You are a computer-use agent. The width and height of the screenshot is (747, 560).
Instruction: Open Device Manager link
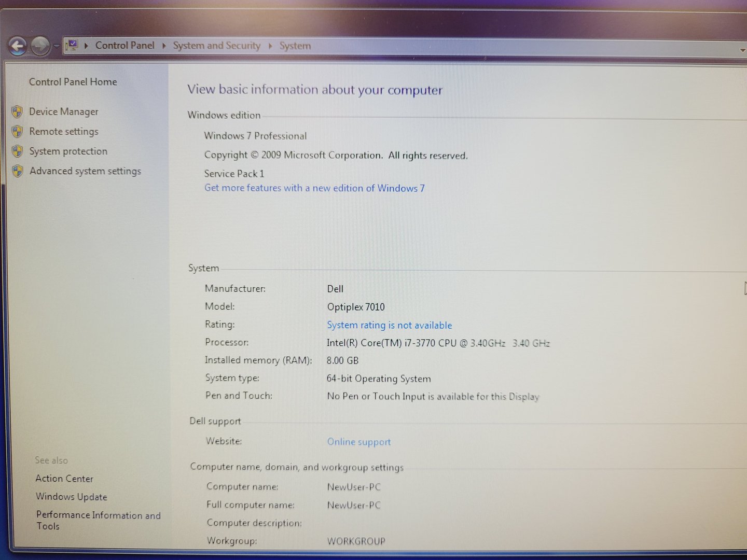pos(64,111)
